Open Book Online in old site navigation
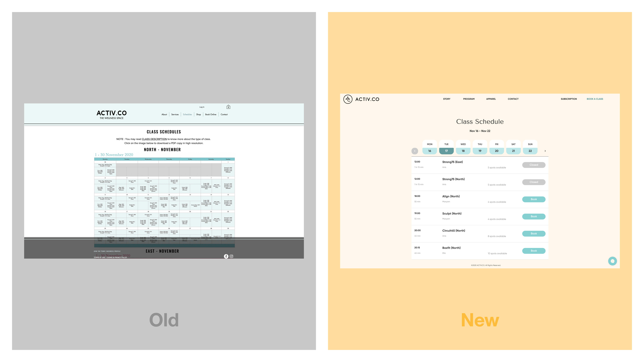 click(x=211, y=114)
